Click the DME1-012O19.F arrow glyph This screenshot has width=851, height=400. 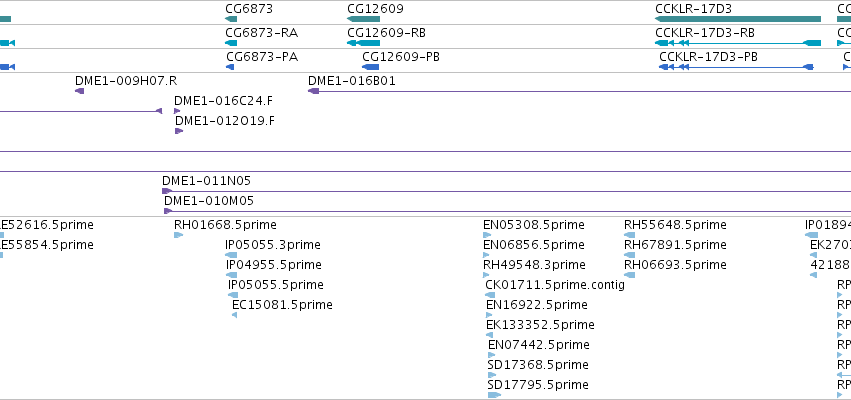(179, 131)
